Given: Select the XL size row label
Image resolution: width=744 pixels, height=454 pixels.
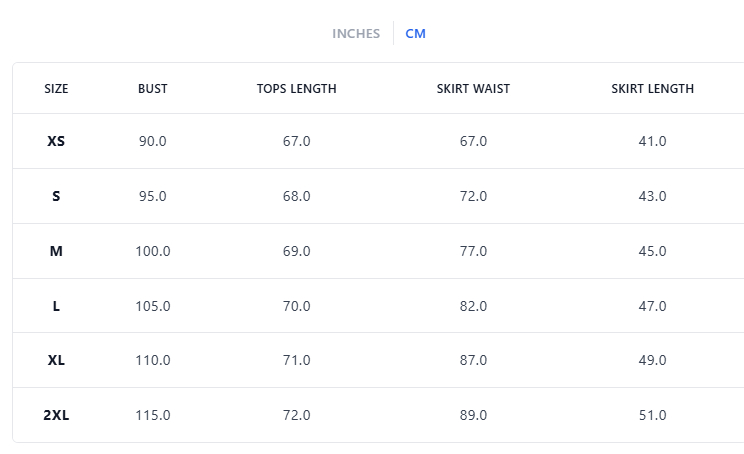Looking at the screenshot, I should click(56, 360).
